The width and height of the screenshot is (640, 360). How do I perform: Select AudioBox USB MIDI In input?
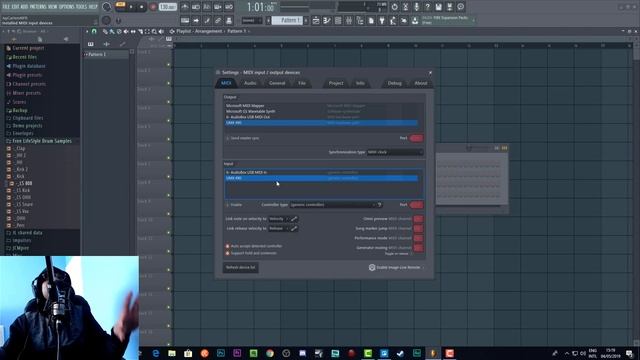click(322, 172)
